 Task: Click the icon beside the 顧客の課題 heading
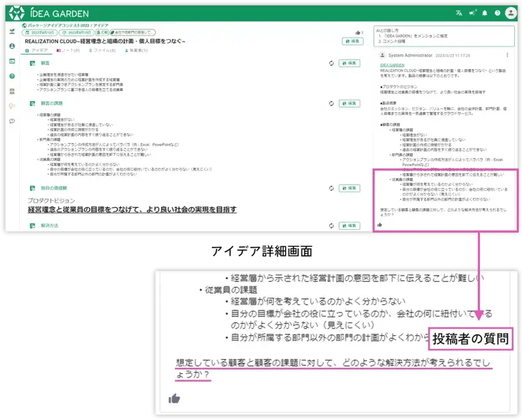tap(32, 103)
